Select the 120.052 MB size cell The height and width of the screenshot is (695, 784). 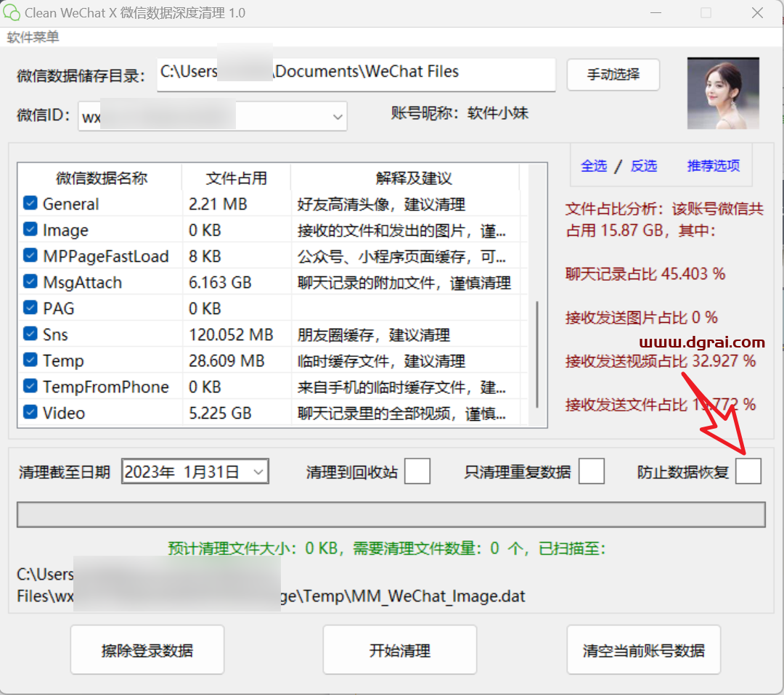point(231,334)
